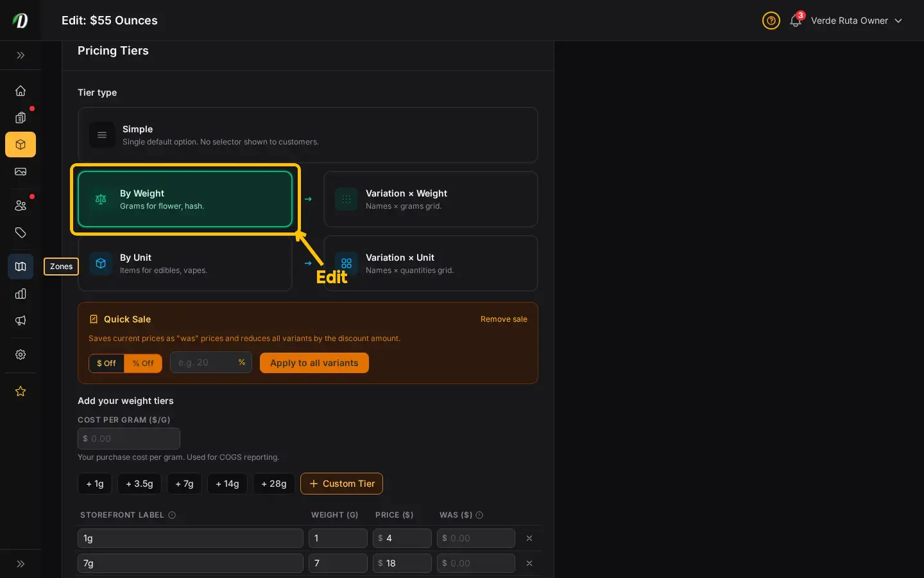Viewport: 924px width, 578px height.
Task: Expand the sidebar using top double-chevron
Action: point(21,55)
